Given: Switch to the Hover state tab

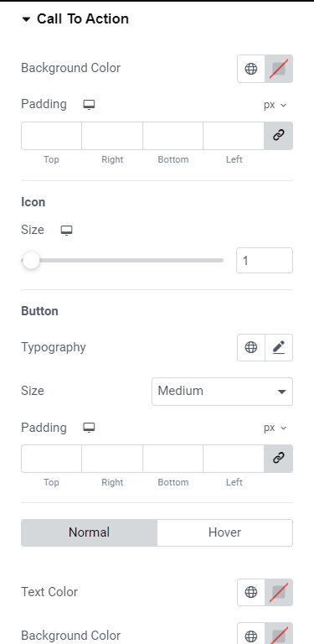Looking at the screenshot, I should click(224, 532).
